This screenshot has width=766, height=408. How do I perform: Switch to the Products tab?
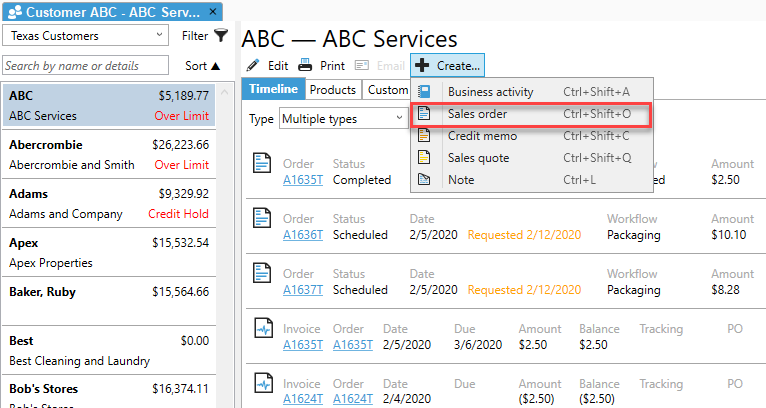pos(333,90)
